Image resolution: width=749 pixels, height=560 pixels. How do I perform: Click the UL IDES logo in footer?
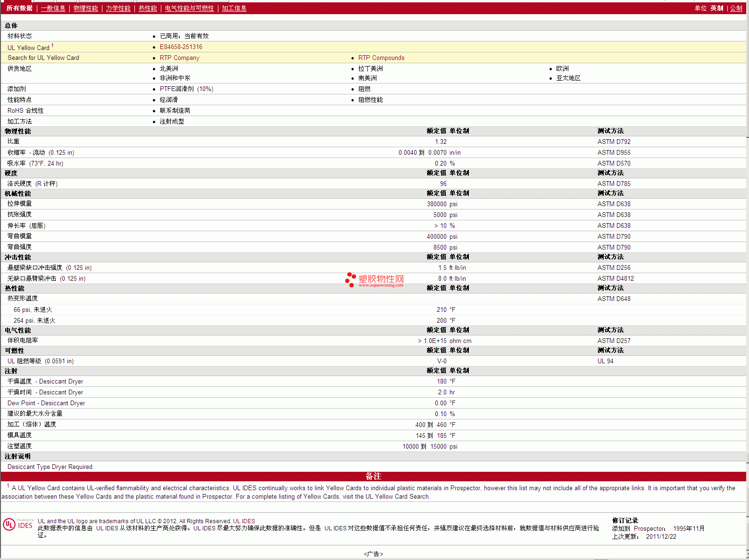point(18,525)
